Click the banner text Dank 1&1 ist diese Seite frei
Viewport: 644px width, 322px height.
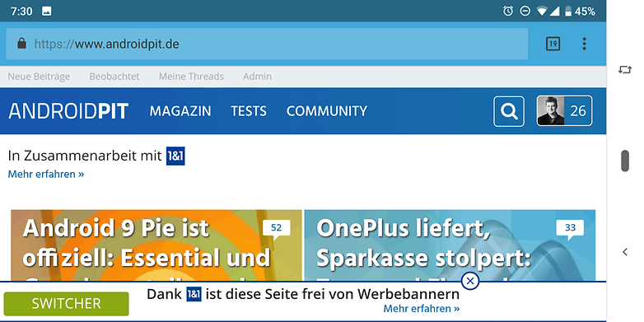point(303,294)
